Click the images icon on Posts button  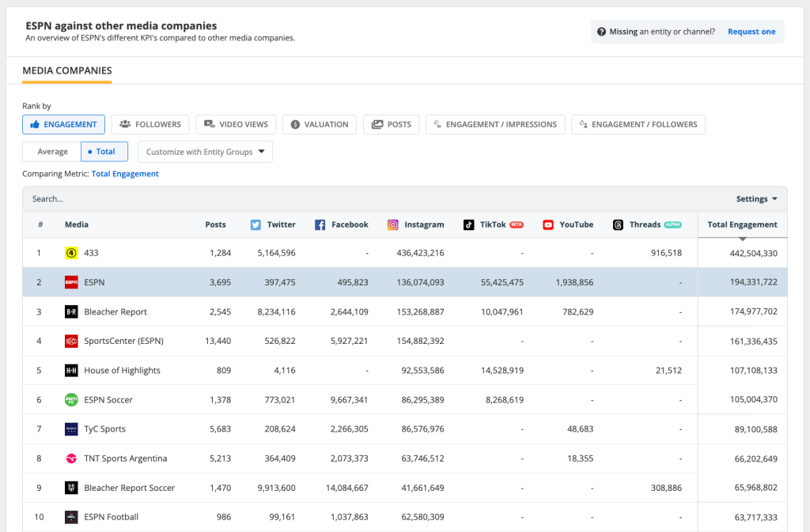click(x=377, y=124)
